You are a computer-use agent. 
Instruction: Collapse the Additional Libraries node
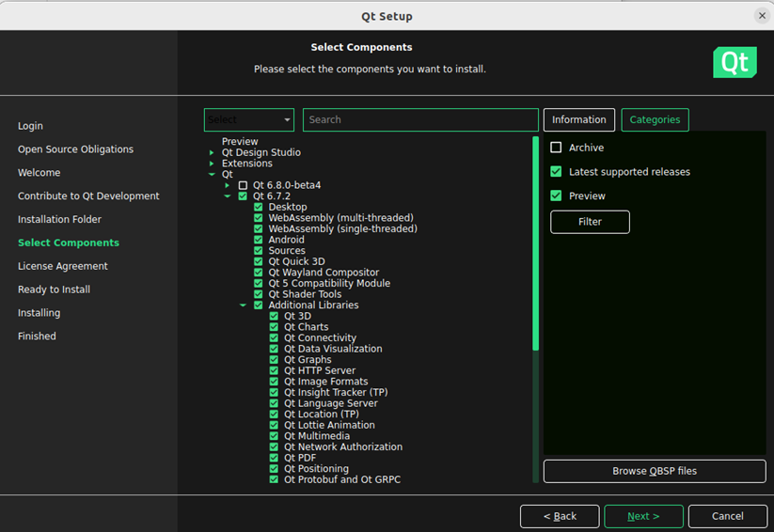tap(243, 305)
